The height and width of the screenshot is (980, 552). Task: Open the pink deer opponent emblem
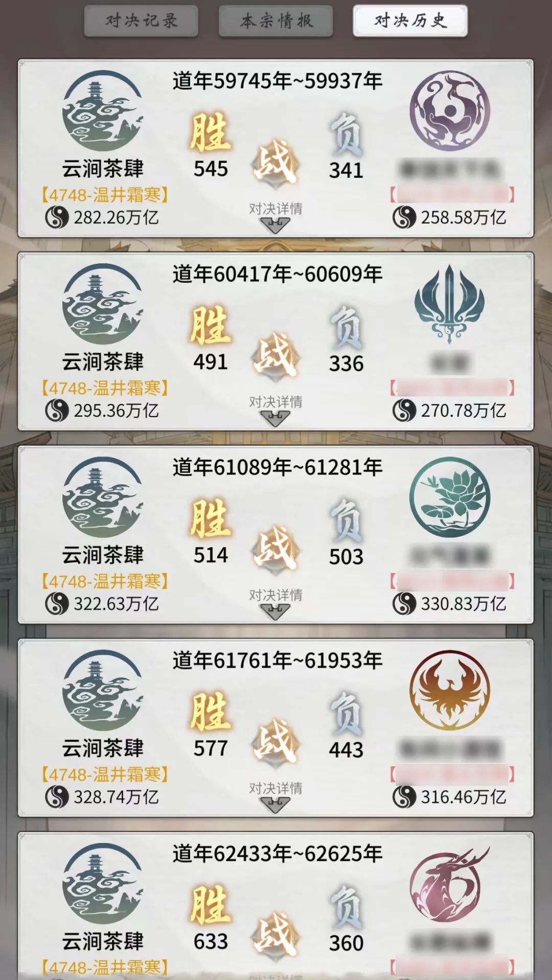click(450, 883)
